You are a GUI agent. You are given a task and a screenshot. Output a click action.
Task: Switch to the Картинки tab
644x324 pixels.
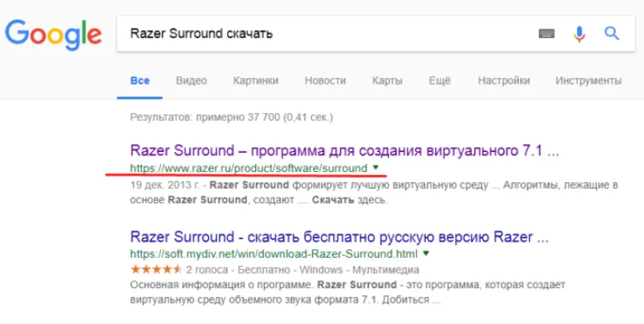(x=256, y=81)
